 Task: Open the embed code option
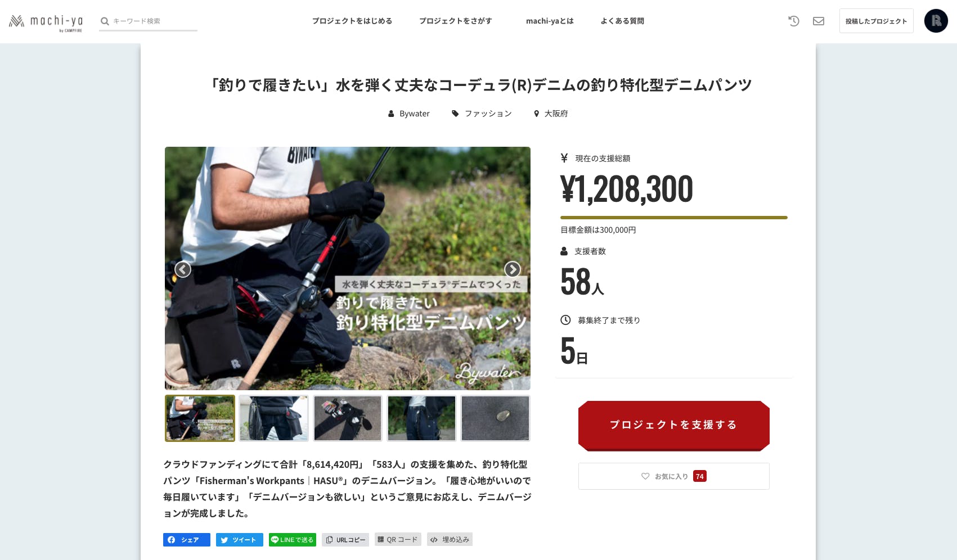click(x=450, y=540)
